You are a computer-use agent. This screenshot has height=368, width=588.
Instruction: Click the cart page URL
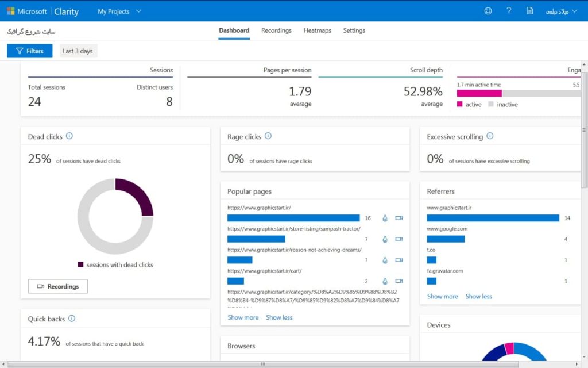point(264,271)
